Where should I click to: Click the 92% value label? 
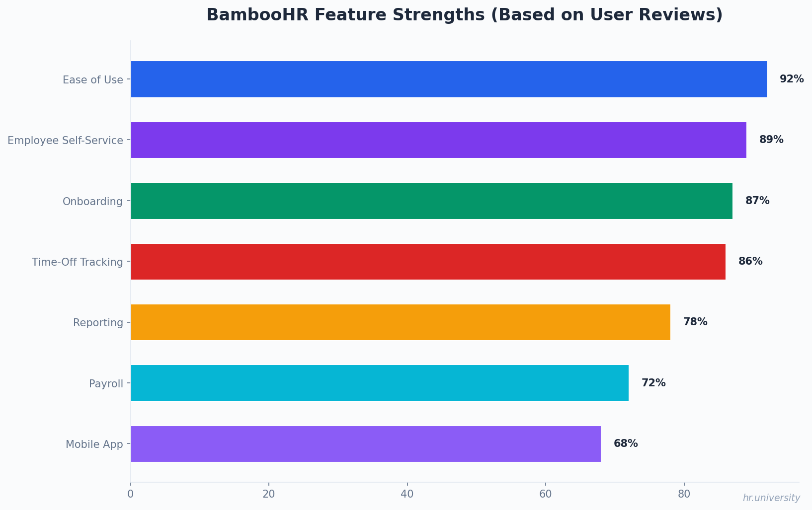click(791, 79)
